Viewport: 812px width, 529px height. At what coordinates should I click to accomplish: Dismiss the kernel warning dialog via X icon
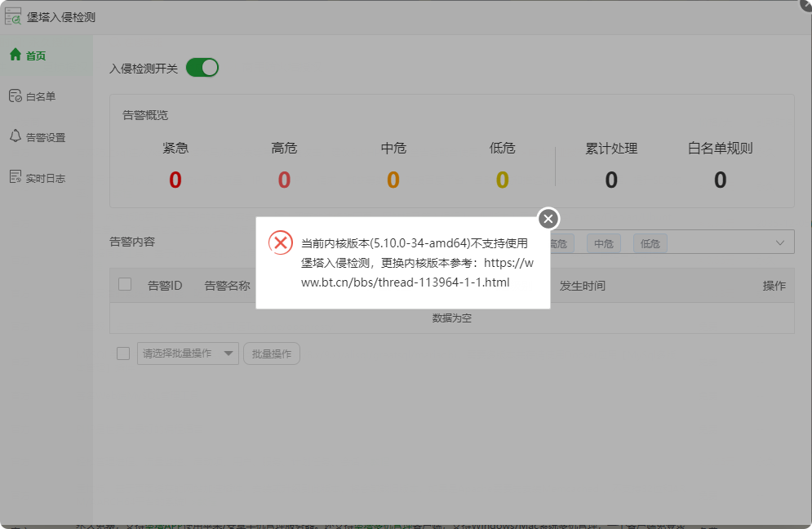pyautogui.click(x=547, y=218)
